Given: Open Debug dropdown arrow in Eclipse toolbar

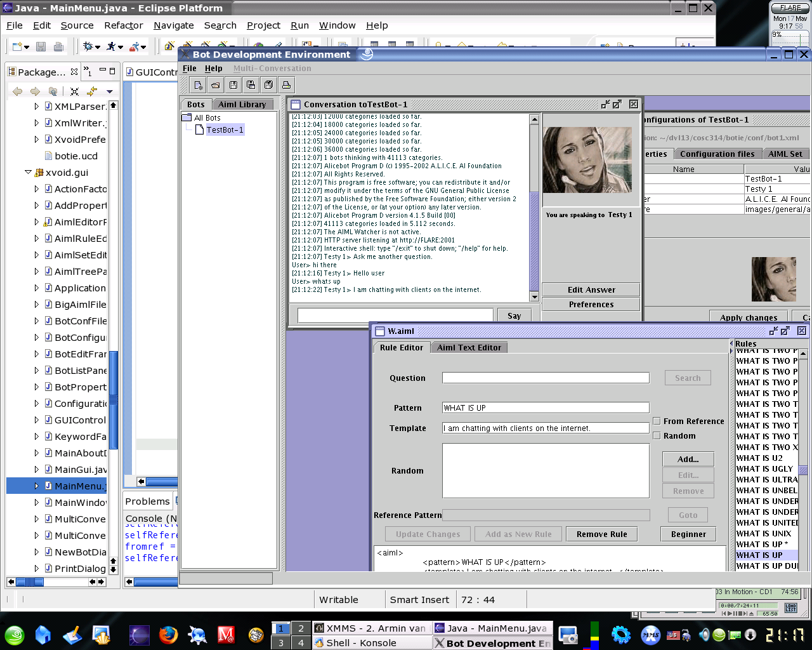Looking at the screenshot, I should (x=98, y=47).
